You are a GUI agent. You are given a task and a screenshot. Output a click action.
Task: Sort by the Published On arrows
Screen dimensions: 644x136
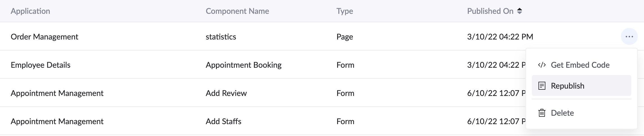519,11
